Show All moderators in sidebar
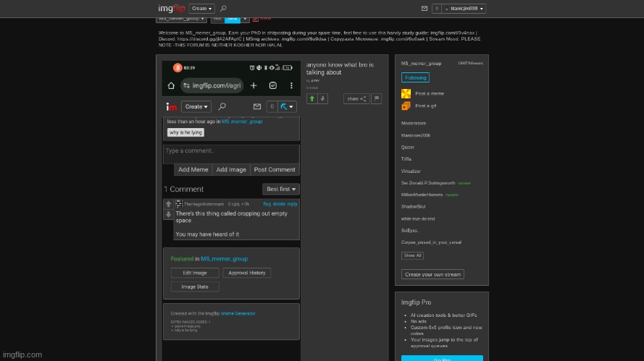This screenshot has height=361, width=644. point(412,255)
